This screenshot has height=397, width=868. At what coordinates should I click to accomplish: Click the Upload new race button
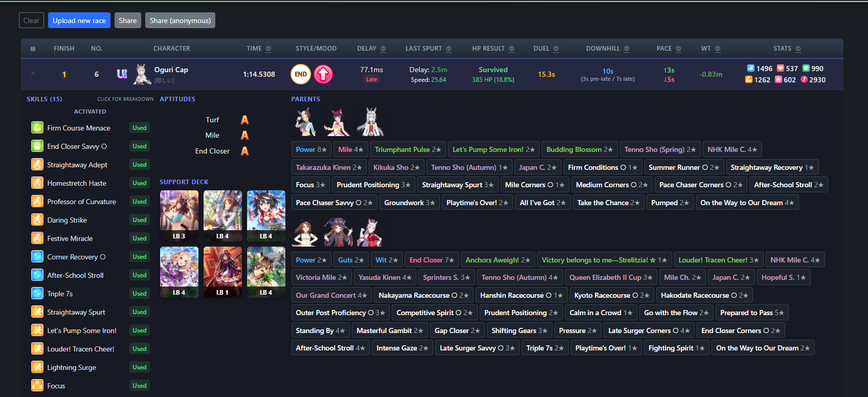79,20
